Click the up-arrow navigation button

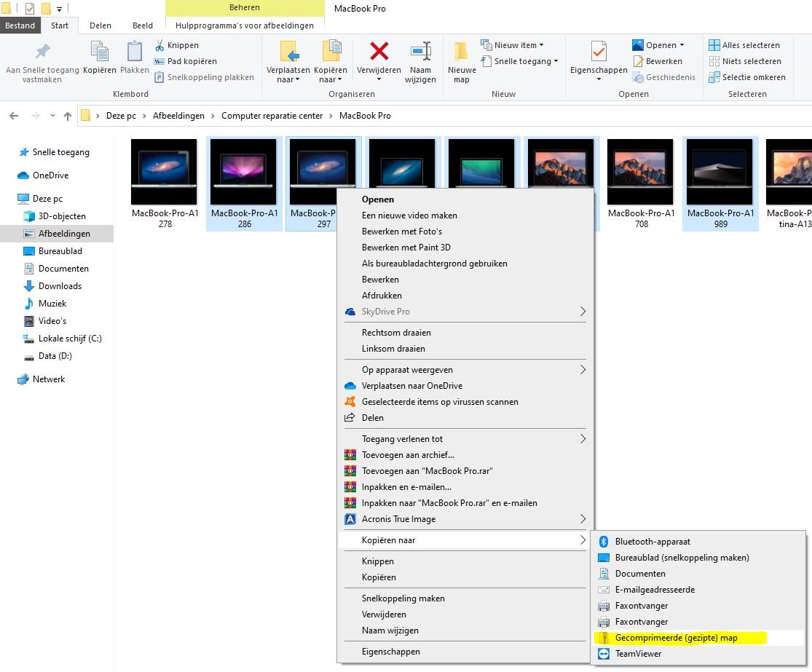pyautogui.click(x=68, y=116)
